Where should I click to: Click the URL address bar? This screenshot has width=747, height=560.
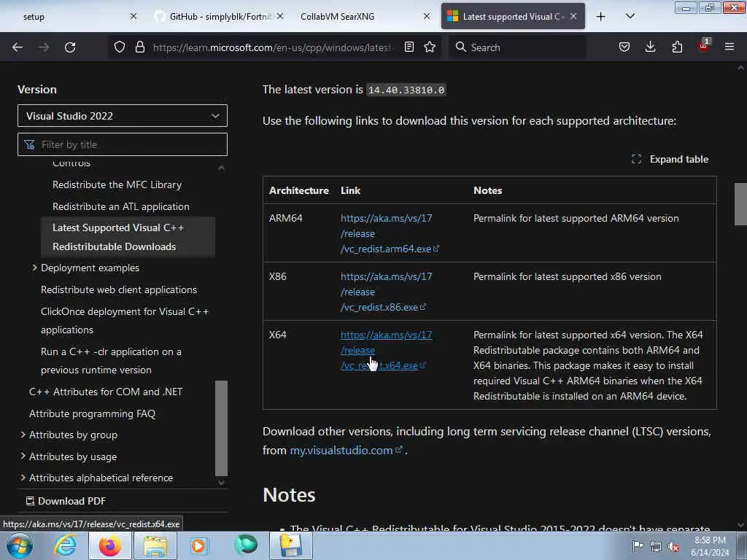click(x=274, y=47)
